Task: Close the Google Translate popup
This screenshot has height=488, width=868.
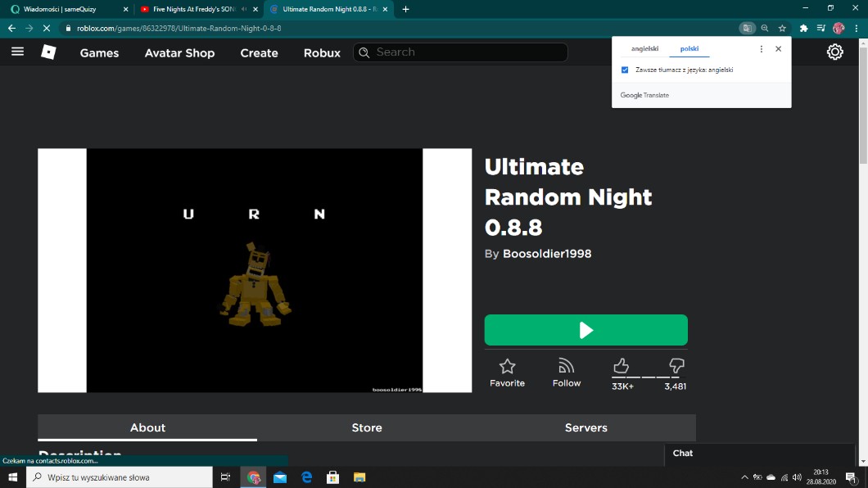Action: pos(778,49)
